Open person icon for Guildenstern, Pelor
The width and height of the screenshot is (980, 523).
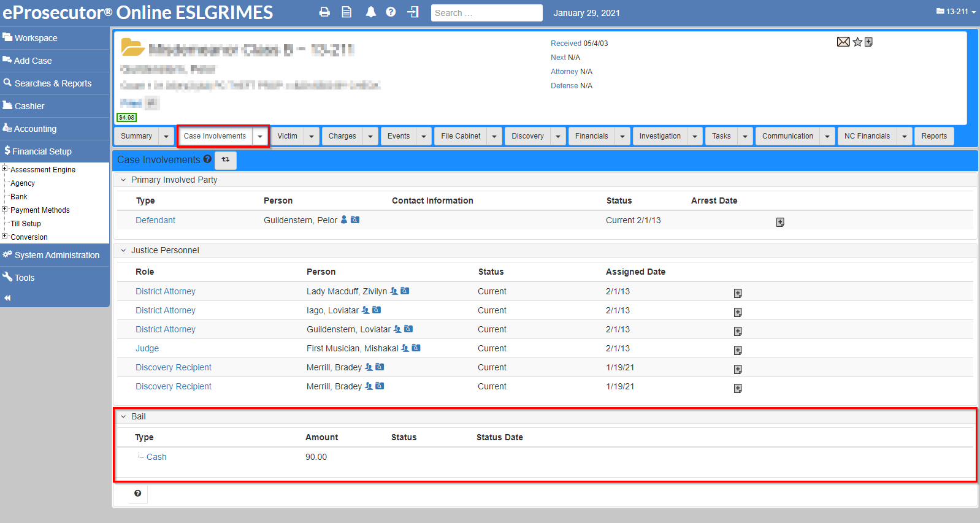pyautogui.click(x=344, y=220)
